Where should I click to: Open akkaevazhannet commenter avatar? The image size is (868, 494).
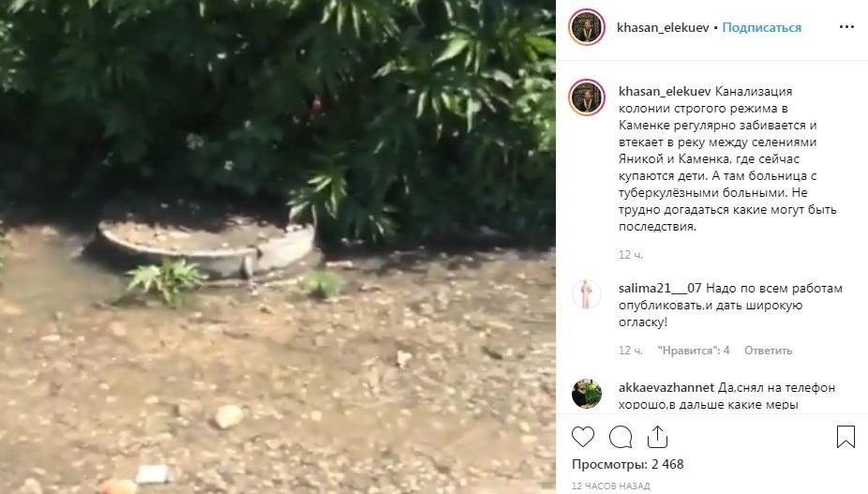click(x=587, y=394)
